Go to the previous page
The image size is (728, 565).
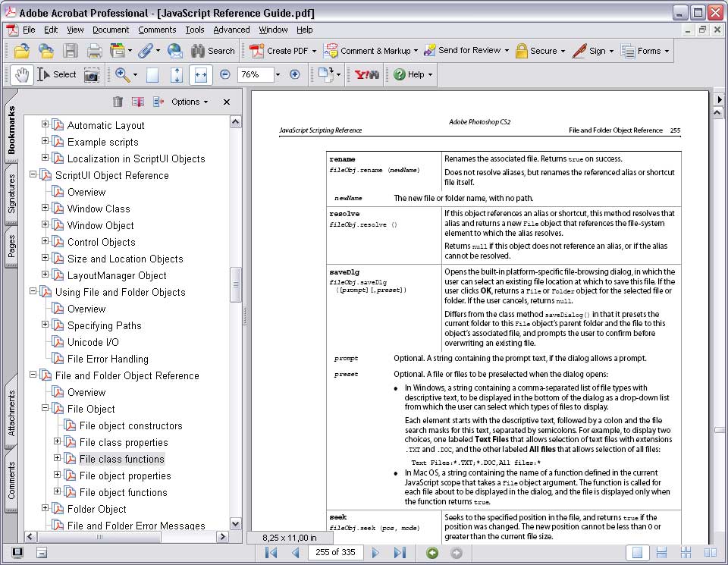tap(295, 552)
